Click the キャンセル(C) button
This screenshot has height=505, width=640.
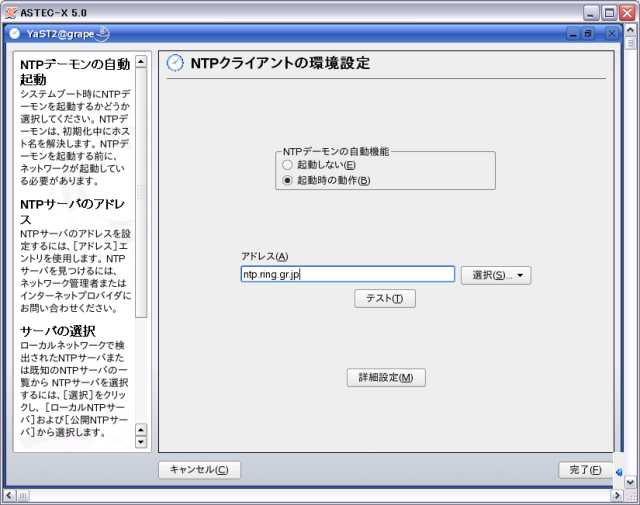pyautogui.click(x=200, y=470)
